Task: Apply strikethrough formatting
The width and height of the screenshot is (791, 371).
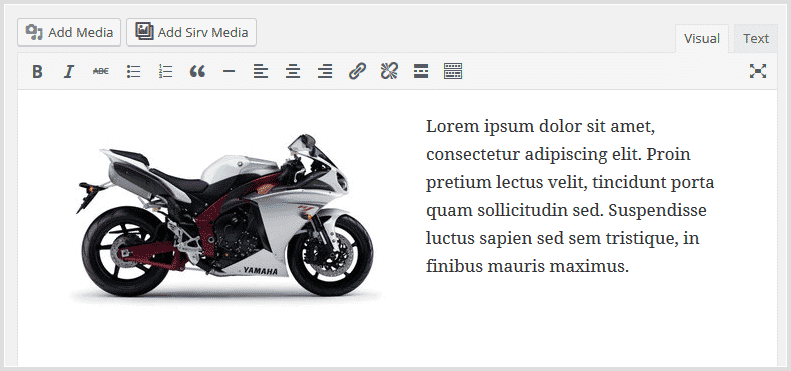Action: [101, 72]
